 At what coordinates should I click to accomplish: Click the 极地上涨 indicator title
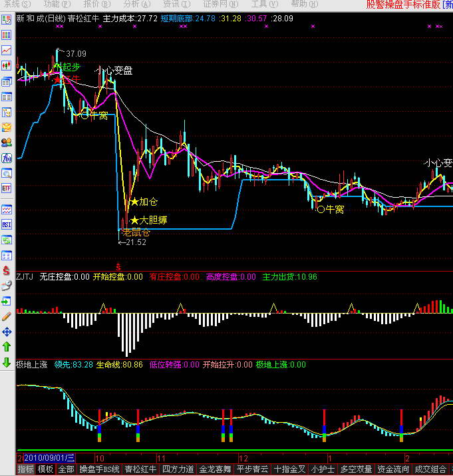pyautogui.click(x=32, y=365)
